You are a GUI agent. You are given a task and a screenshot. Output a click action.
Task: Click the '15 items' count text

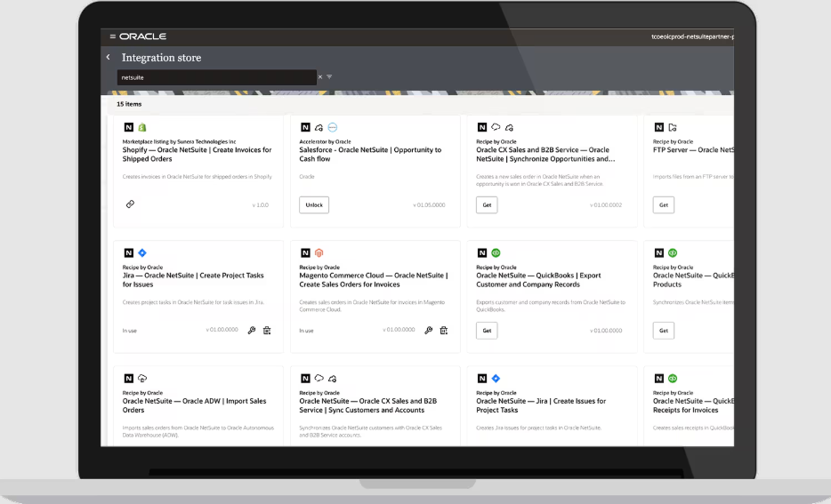[129, 104]
